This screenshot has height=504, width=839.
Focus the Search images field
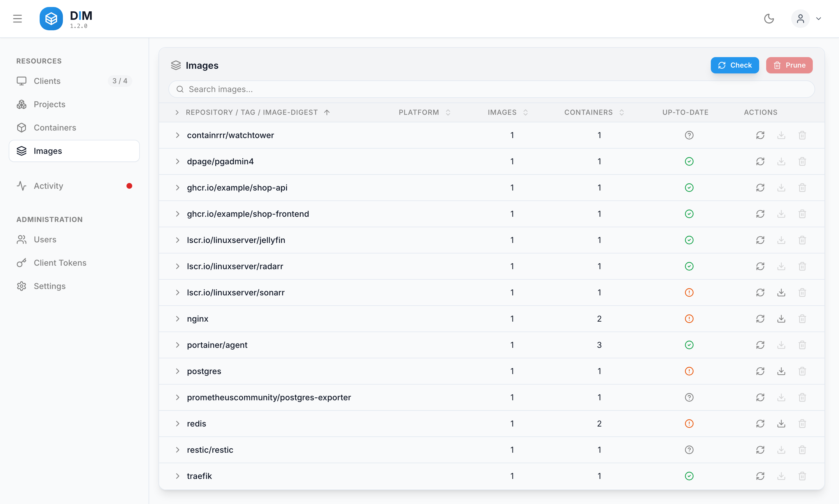[x=491, y=89]
